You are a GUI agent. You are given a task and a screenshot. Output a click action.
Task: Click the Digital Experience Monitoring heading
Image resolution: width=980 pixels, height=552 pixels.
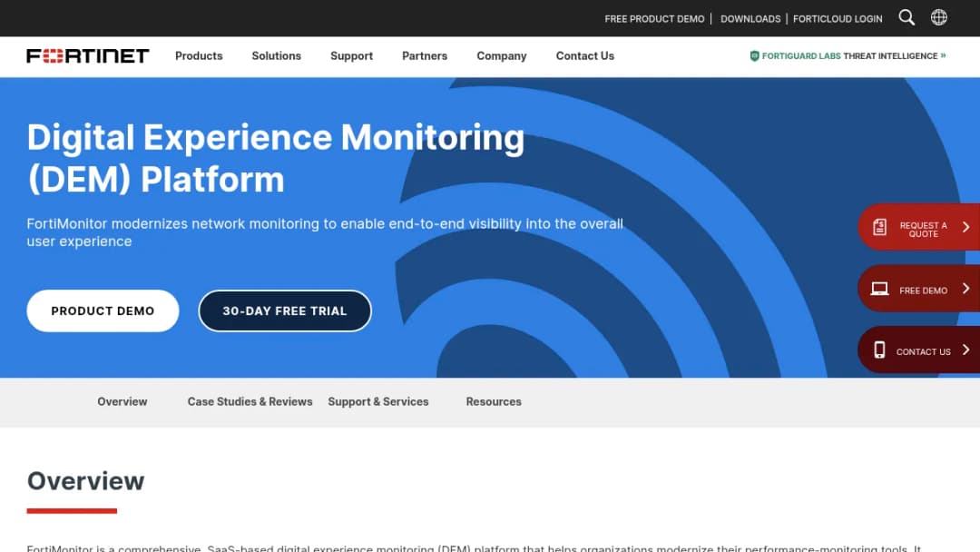276,158
